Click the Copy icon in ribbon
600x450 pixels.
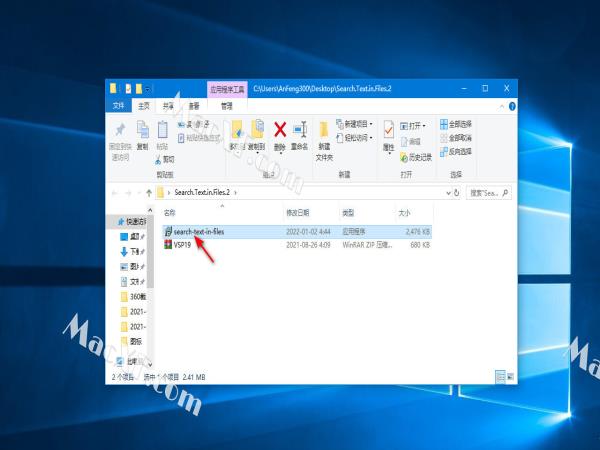point(143,130)
